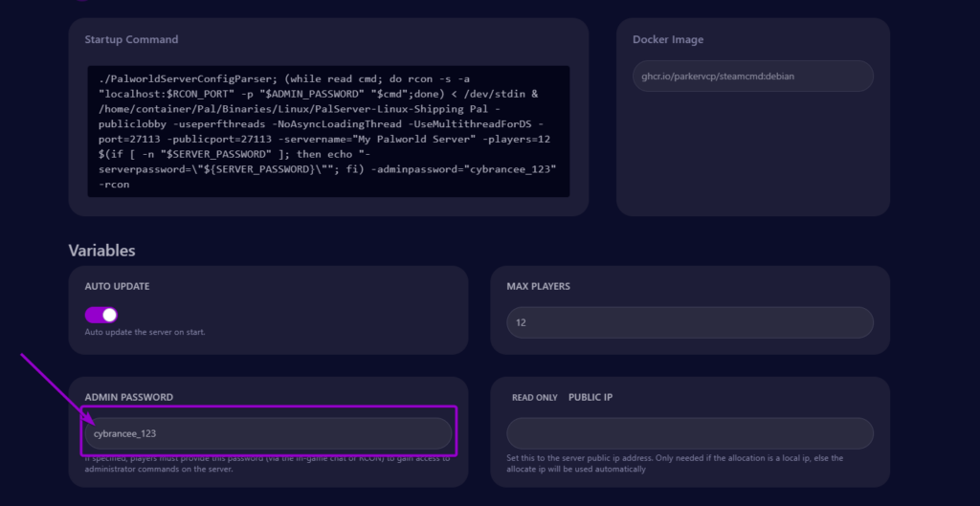The width and height of the screenshot is (980, 506).
Task: Click the "Docker Image" heading text
Action: point(667,39)
